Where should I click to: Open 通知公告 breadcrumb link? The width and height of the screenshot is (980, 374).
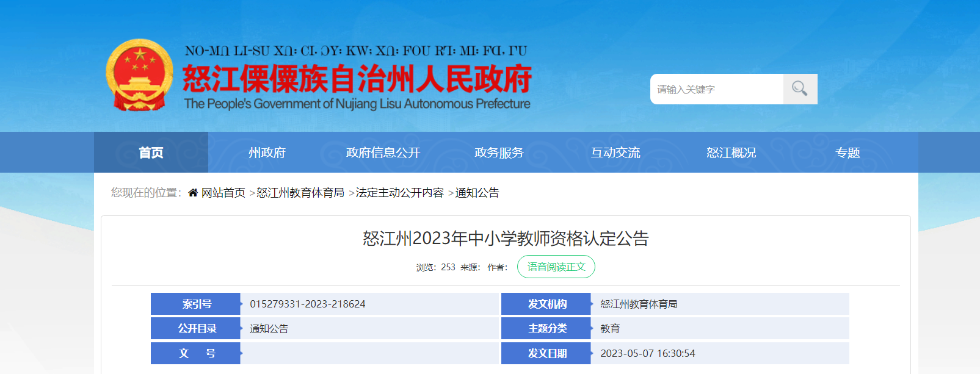pyautogui.click(x=477, y=193)
